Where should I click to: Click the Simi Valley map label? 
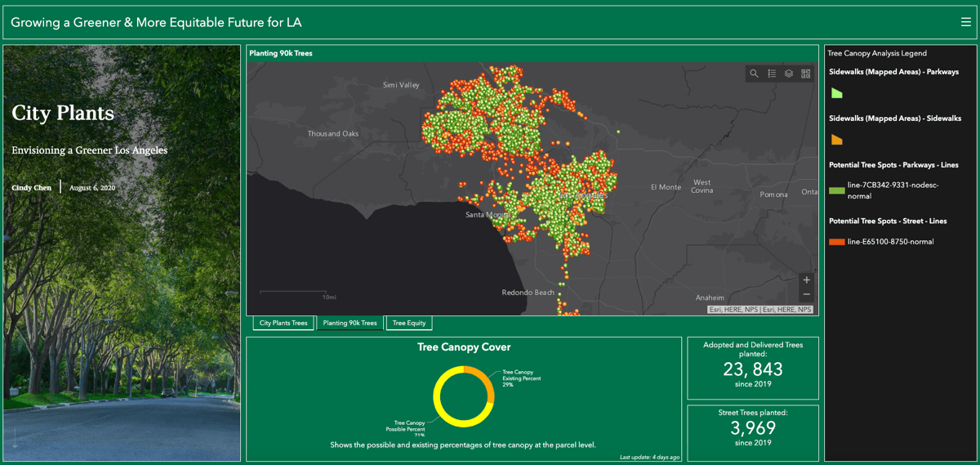(x=401, y=85)
